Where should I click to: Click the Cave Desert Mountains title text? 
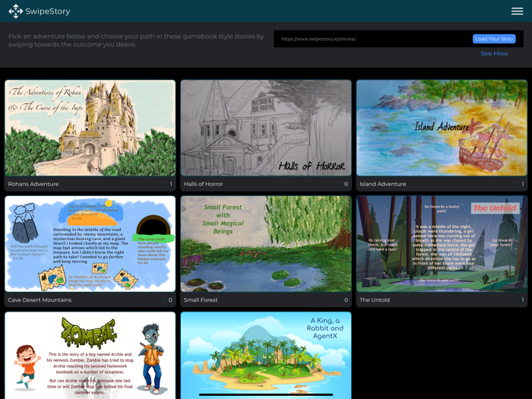pos(40,300)
